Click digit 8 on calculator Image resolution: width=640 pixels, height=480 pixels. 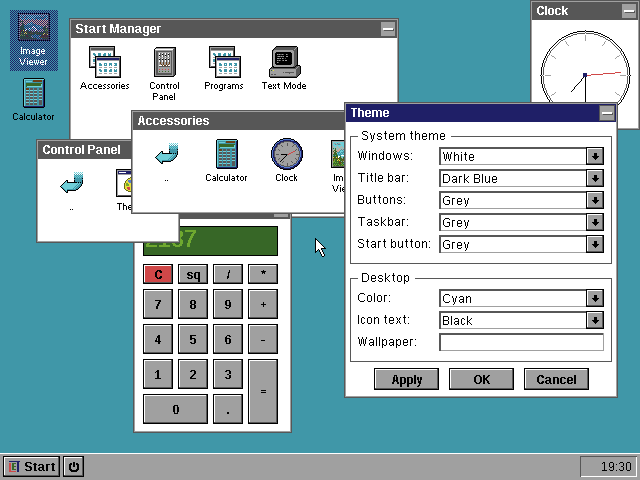point(193,304)
